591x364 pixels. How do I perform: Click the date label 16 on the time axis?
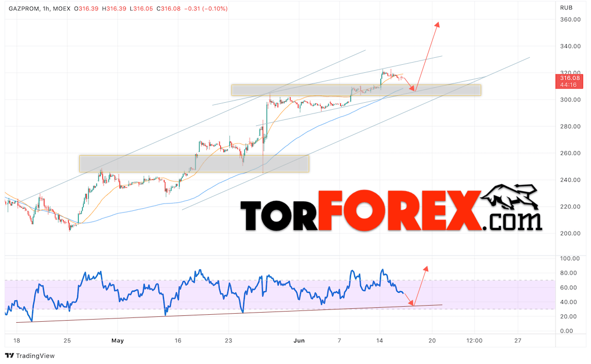pyautogui.click(x=178, y=340)
